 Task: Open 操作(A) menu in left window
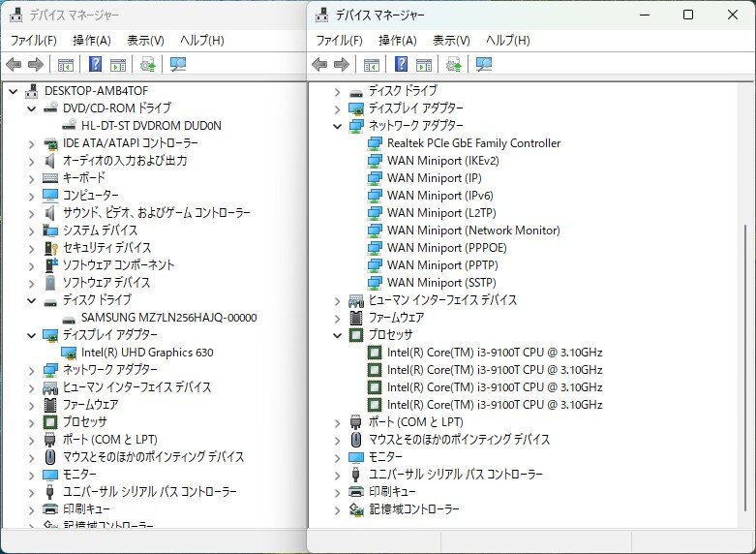click(92, 40)
